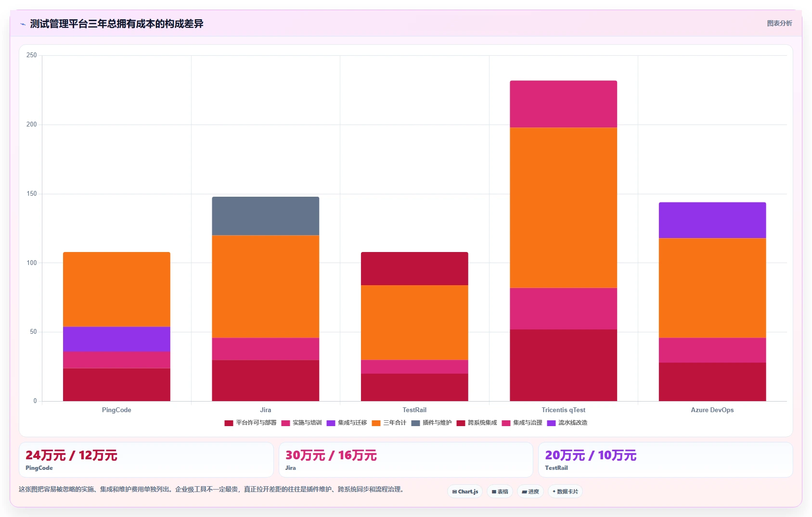Select the orange segment of Tricentis qTest bar
The height and width of the screenshot is (517, 812).
pos(563,208)
